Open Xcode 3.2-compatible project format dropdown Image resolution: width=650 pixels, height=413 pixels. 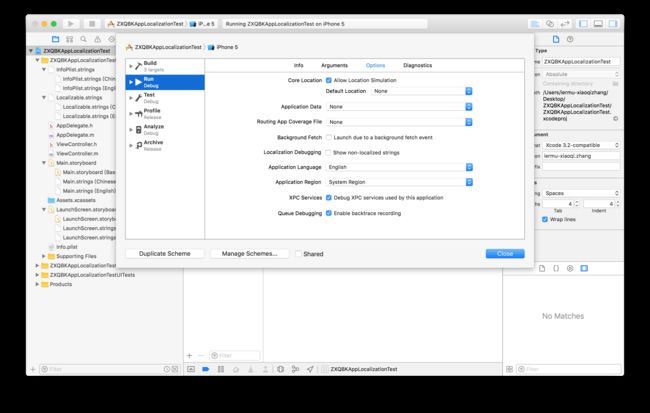(x=581, y=145)
